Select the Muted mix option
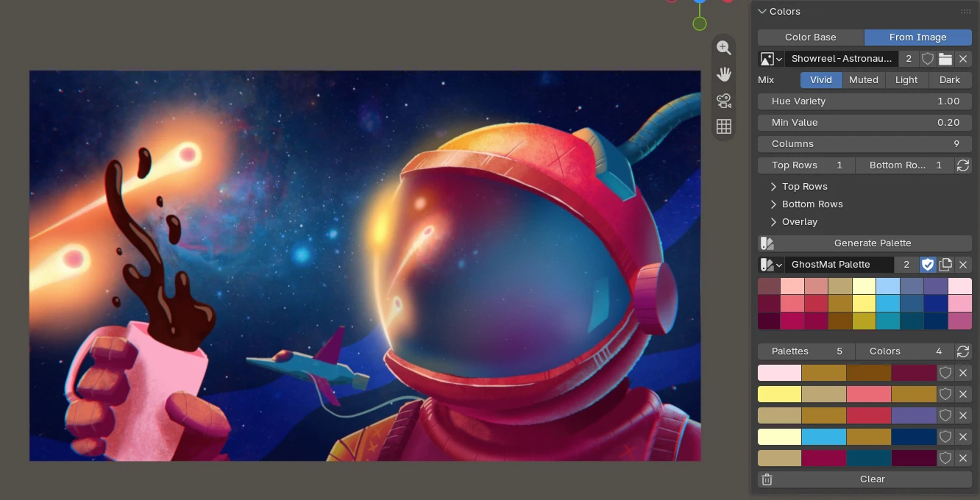This screenshot has height=500, width=980. click(x=864, y=80)
